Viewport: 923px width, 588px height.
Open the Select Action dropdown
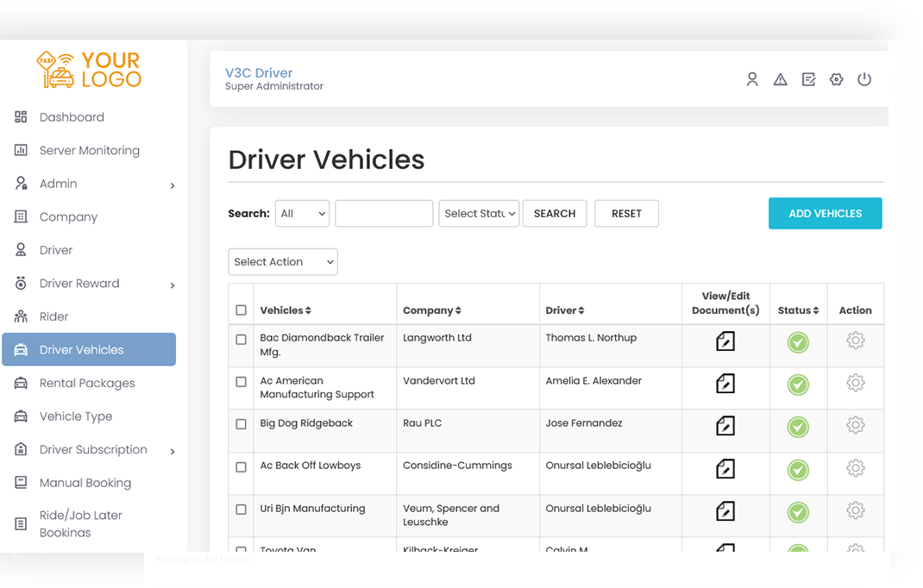pyautogui.click(x=283, y=262)
